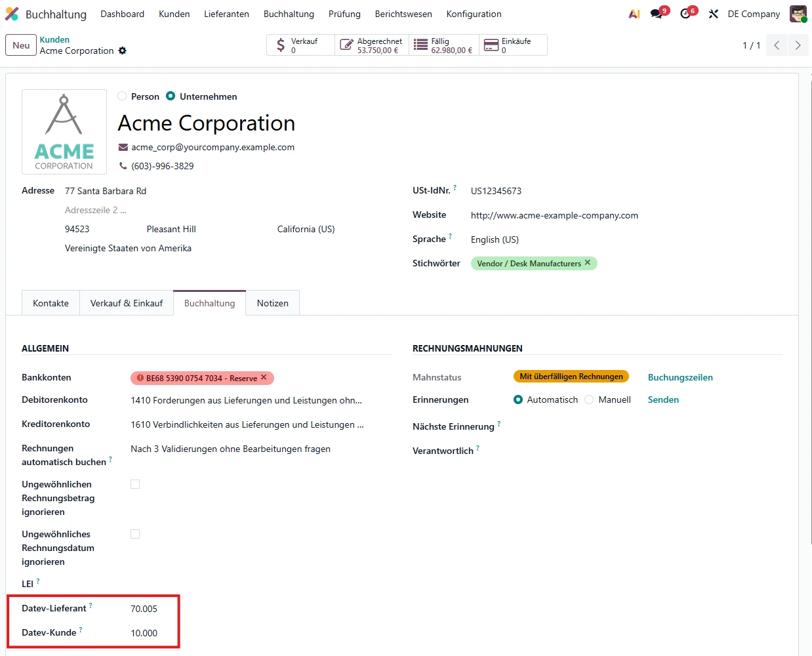Open the Prüfung menu
The image size is (812, 656).
pos(344,14)
